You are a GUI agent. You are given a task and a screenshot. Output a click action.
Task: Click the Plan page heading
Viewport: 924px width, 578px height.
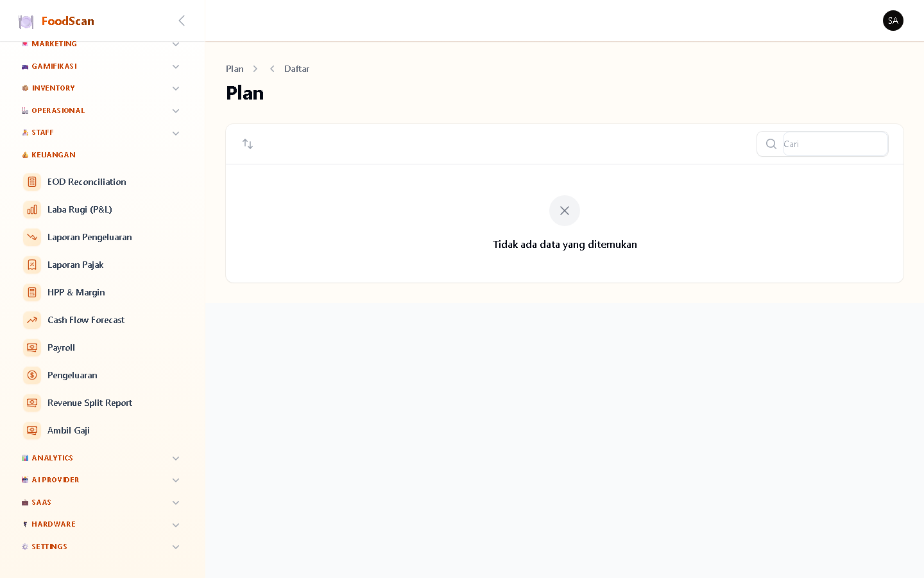tap(244, 93)
